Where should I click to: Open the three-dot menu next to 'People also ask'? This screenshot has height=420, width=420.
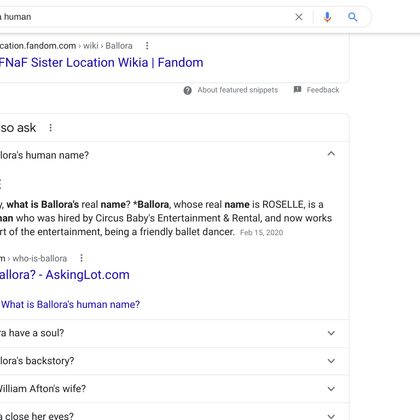[50, 128]
